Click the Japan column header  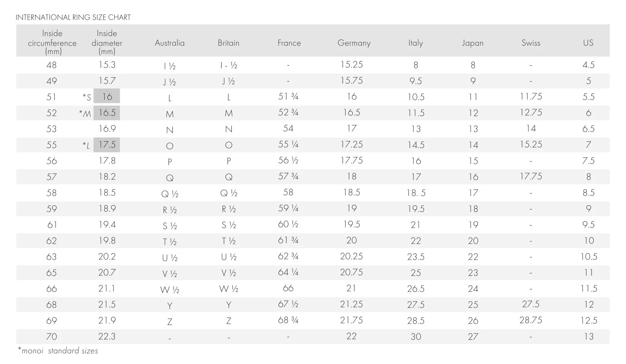pyautogui.click(x=472, y=43)
